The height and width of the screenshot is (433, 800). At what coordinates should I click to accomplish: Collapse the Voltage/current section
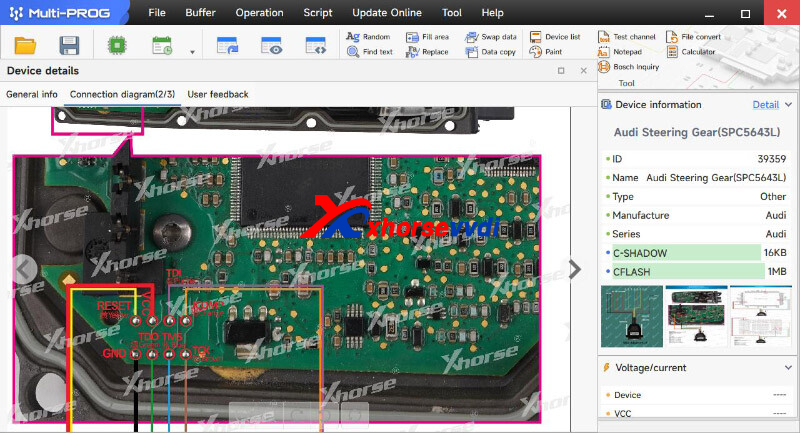[x=788, y=368]
